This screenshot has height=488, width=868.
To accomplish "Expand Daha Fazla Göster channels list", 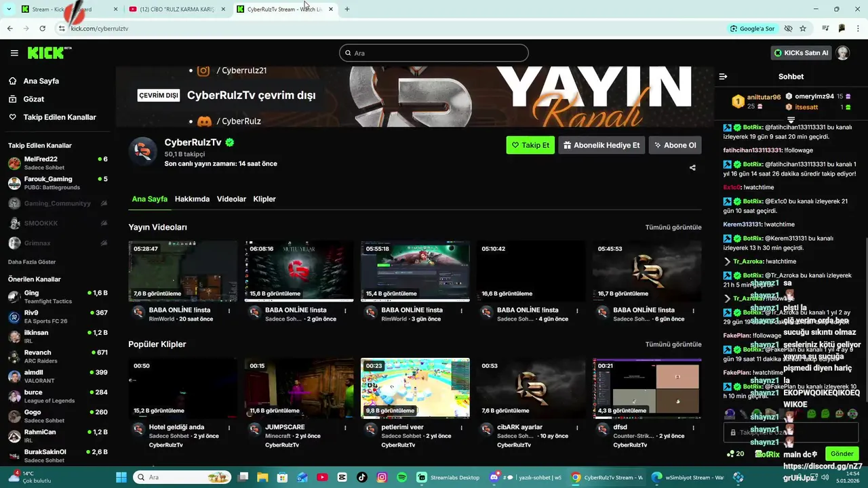I will [32, 262].
